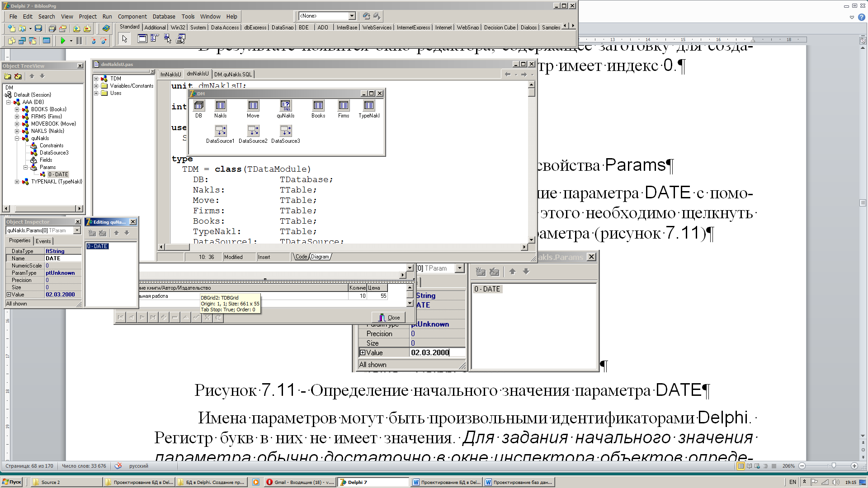Image resolution: width=868 pixels, height=488 pixels.
Task: Expand TDM node in code explorer
Action: click(x=96, y=79)
